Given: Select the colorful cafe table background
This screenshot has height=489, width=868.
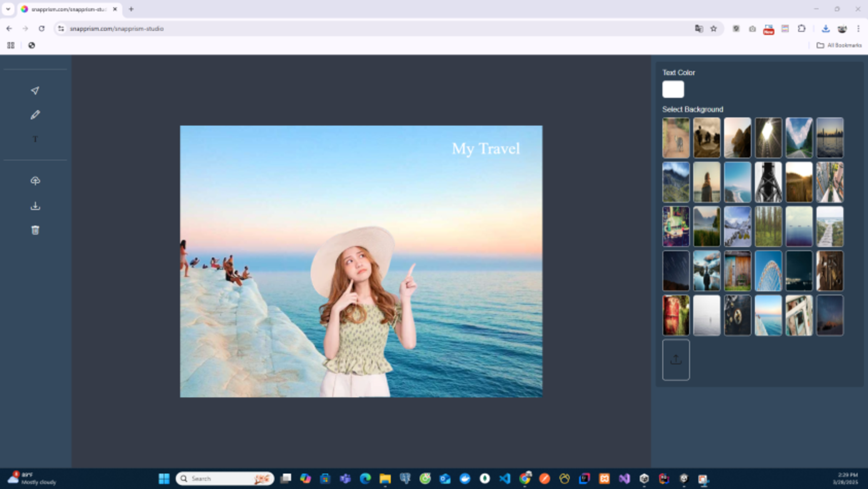Looking at the screenshot, I should [x=676, y=226].
